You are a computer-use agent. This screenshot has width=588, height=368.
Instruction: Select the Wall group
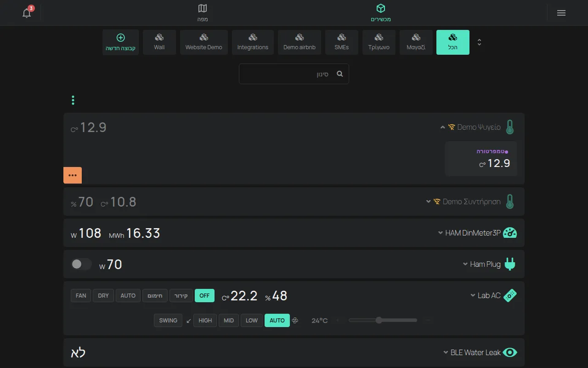(x=159, y=42)
